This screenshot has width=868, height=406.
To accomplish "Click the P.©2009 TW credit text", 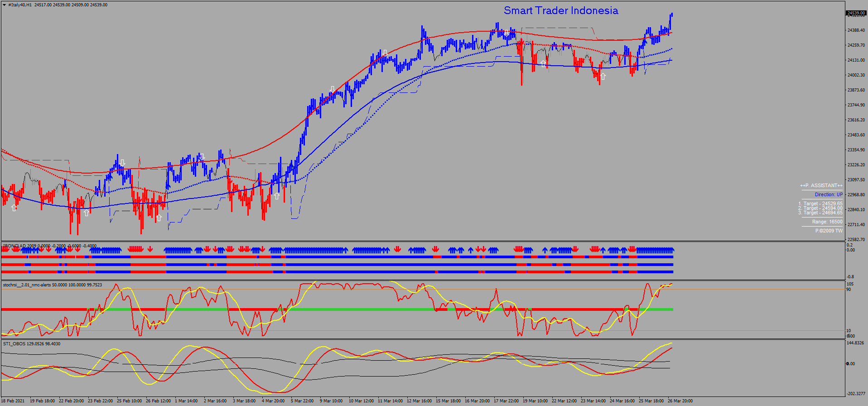I will click(x=829, y=231).
